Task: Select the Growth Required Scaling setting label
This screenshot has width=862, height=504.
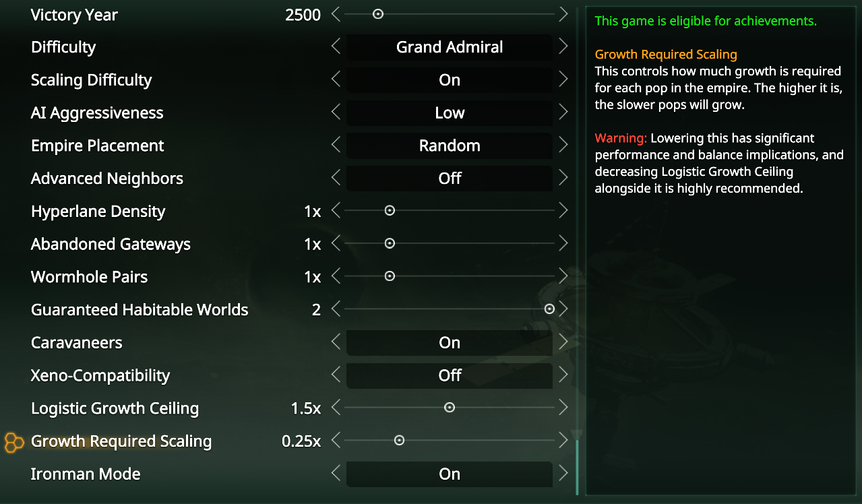Action: point(121,441)
